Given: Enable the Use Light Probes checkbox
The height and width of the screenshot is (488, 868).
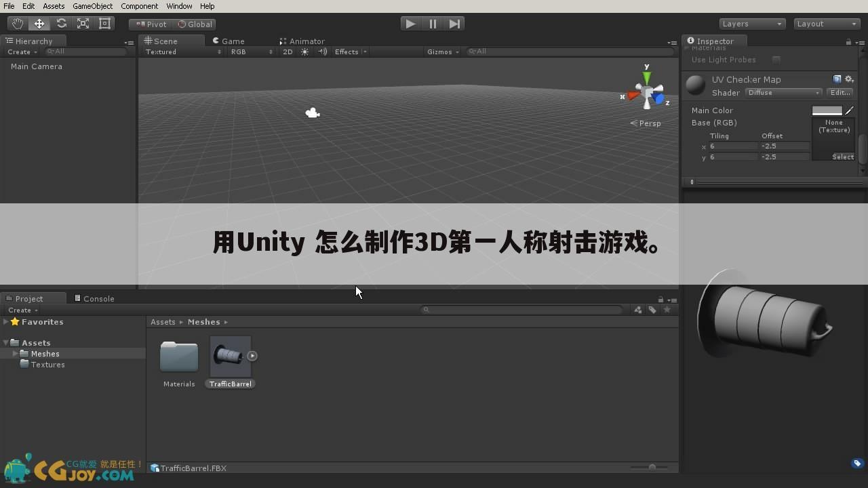Looking at the screenshot, I should click(x=776, y=60).
